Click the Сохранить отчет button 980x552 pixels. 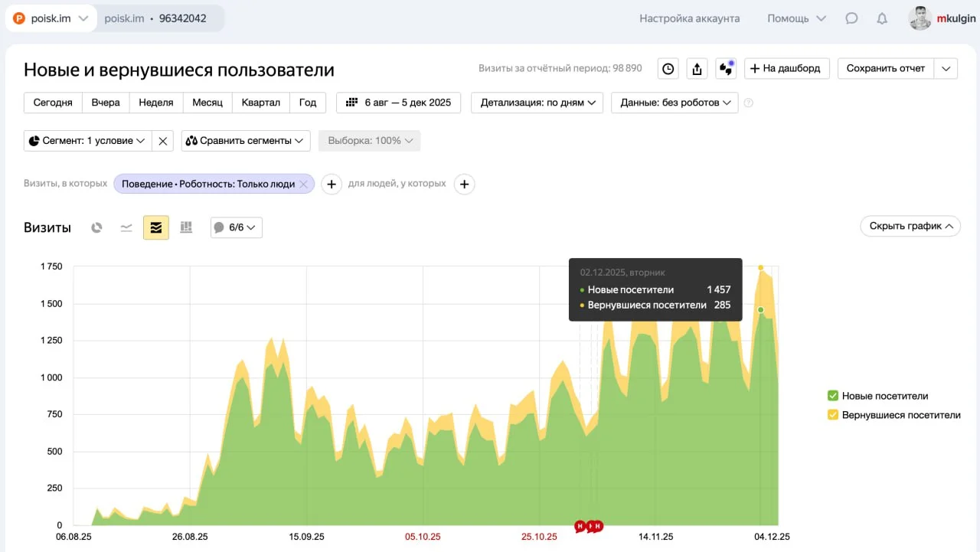point(885,68)
